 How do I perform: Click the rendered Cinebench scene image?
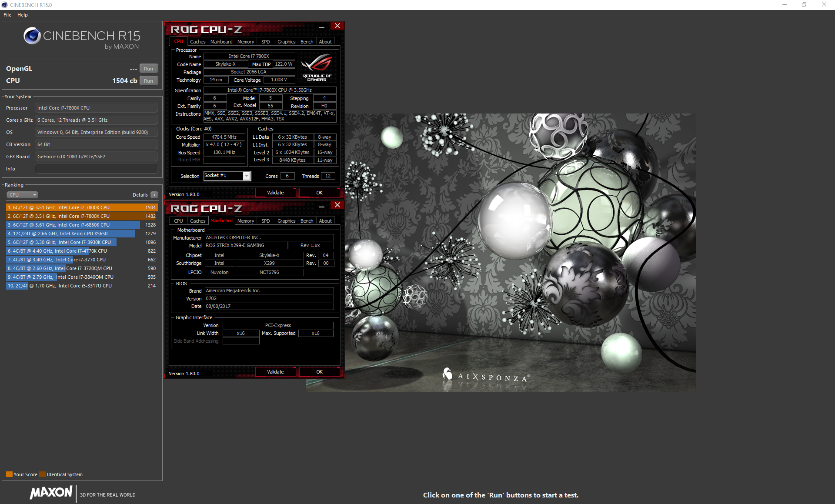coord(520,252)
